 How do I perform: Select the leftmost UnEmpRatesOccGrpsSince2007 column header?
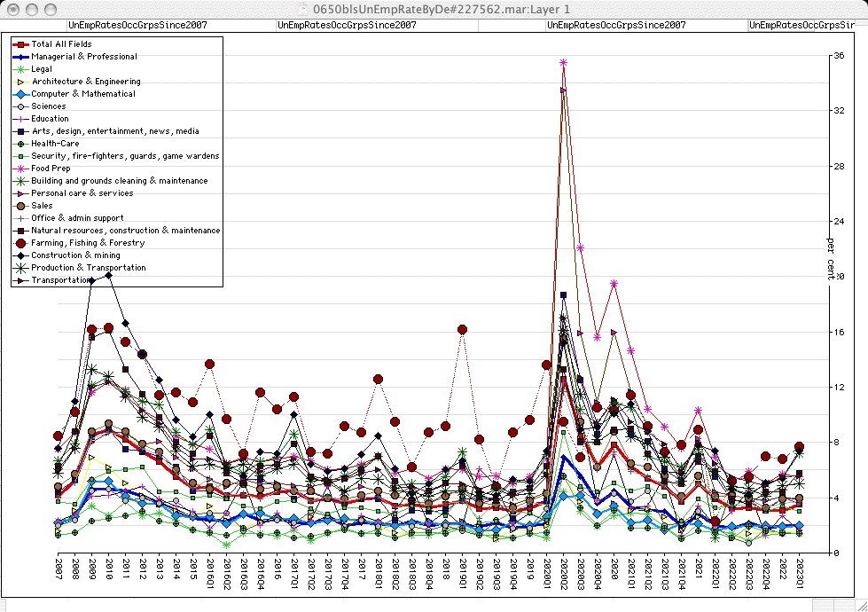(x=137, y=25)
